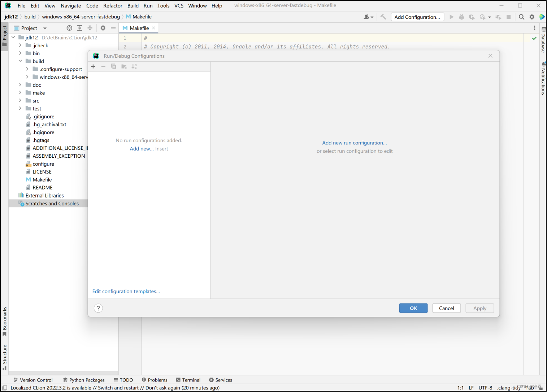Viewport: 547px width, 392px height.
Task: Expand the .configure-support folder
Action: coord(27,69)
